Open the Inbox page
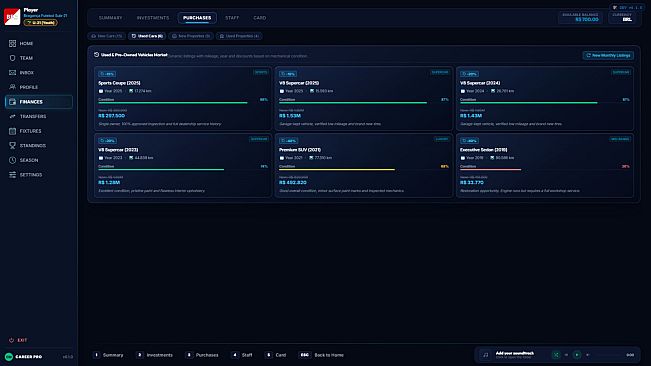Screen dimensions: 651x366 [39, 73]
